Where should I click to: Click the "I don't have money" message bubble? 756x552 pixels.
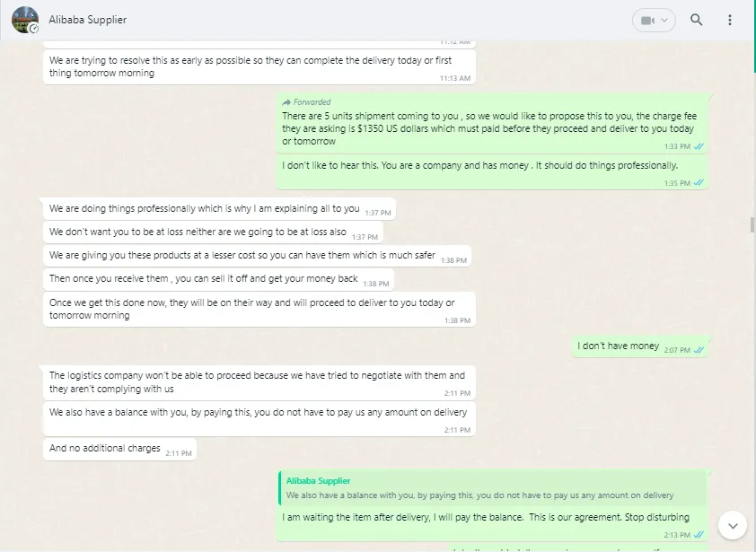pyautogui.click(x=640, y=346)
